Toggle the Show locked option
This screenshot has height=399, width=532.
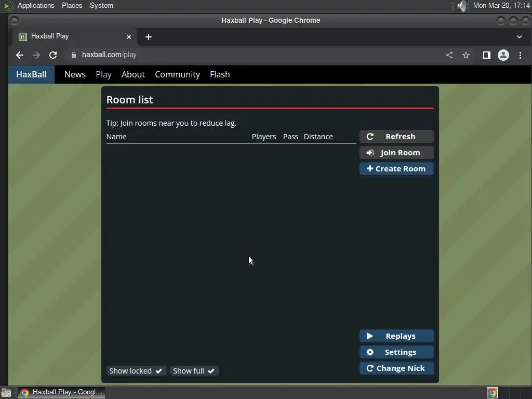[x=136, y=371]
